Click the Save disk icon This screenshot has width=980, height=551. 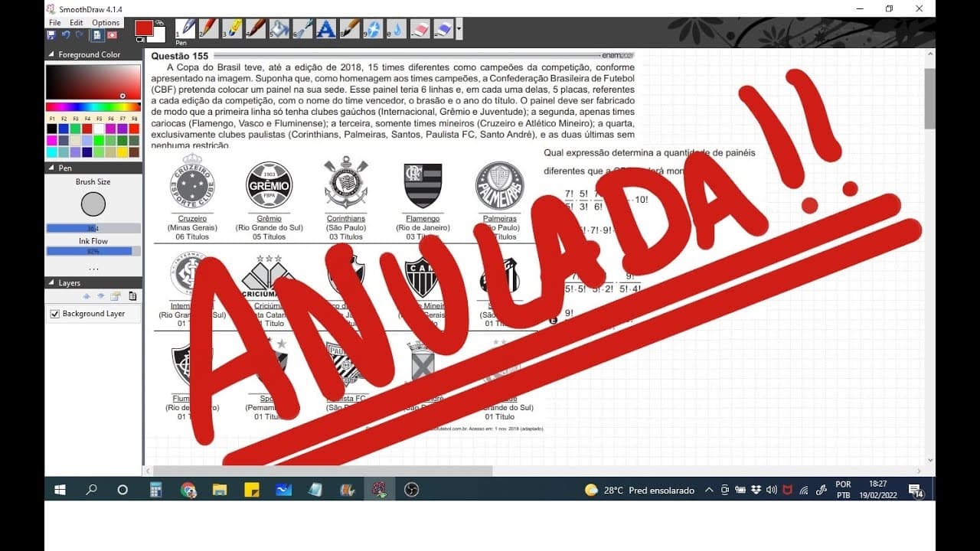(x=51, y=34)
